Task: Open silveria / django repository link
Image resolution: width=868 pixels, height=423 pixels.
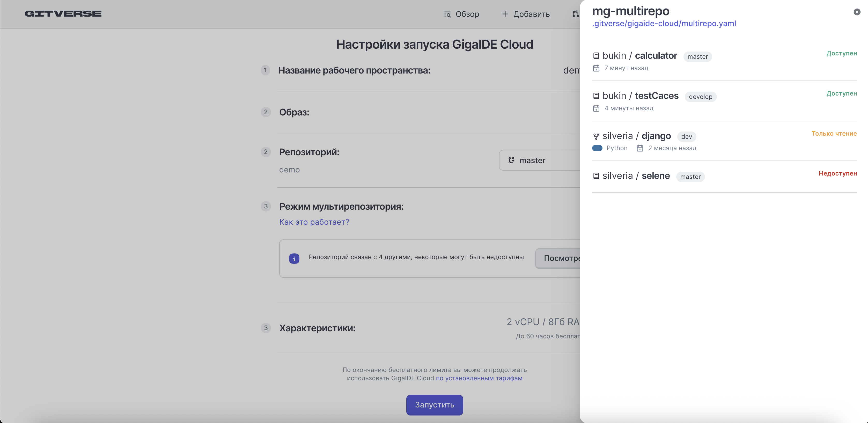Action: tap(637, 136)
